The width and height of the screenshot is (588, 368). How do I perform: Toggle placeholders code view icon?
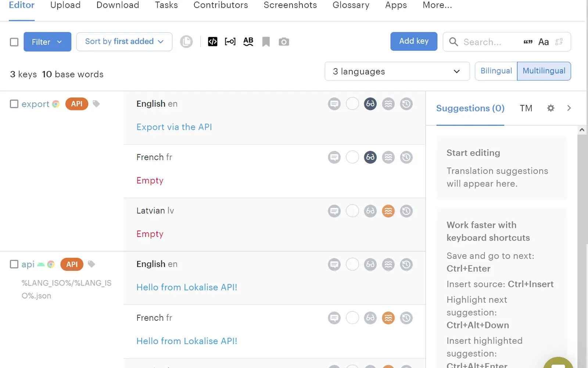pos(213,42)
